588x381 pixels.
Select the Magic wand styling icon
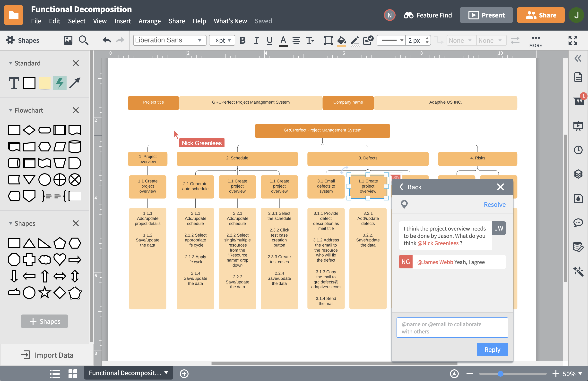(x=579, y=272)
